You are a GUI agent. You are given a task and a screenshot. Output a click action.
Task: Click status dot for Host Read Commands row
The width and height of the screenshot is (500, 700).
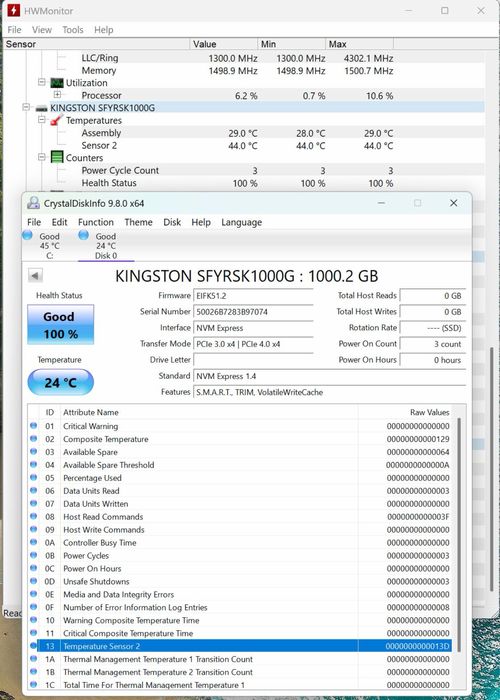pos(33,516)
